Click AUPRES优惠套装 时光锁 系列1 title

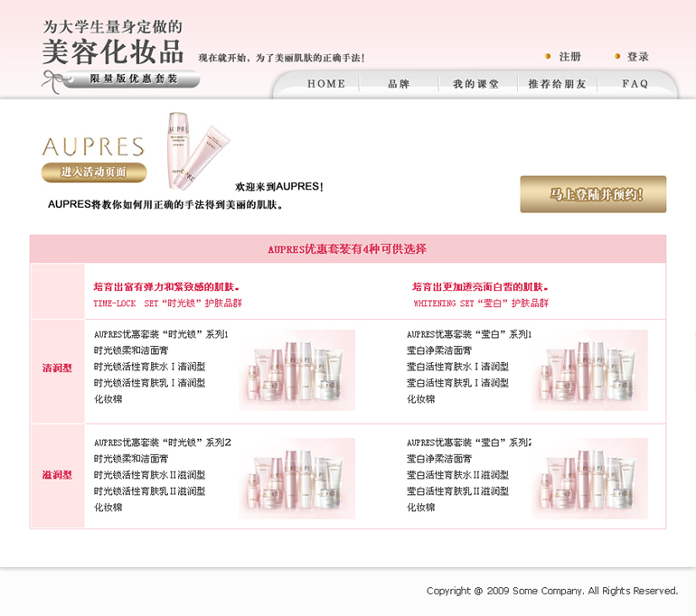pyautogui.click(x=161, y=334)
